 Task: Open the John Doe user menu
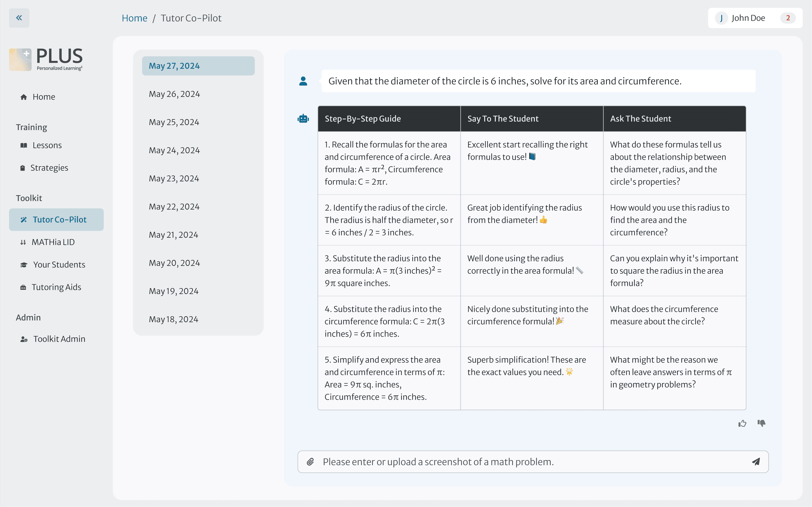click(x=755, y=18)
